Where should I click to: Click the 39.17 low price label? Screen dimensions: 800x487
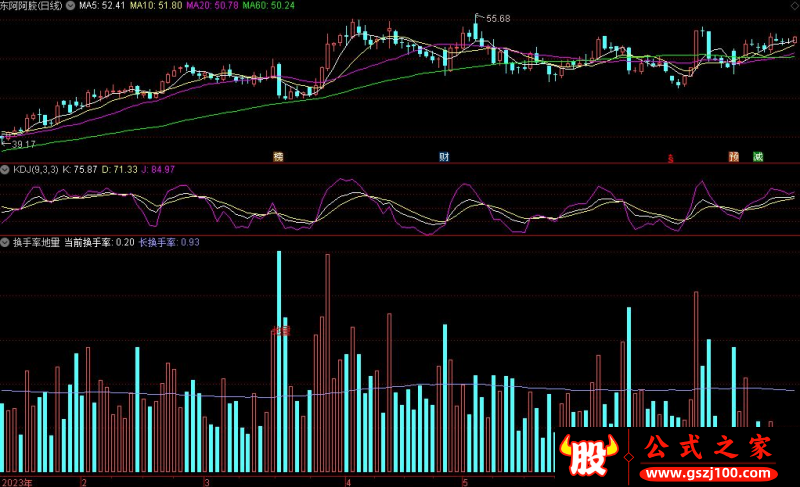(x=23, y=144)
